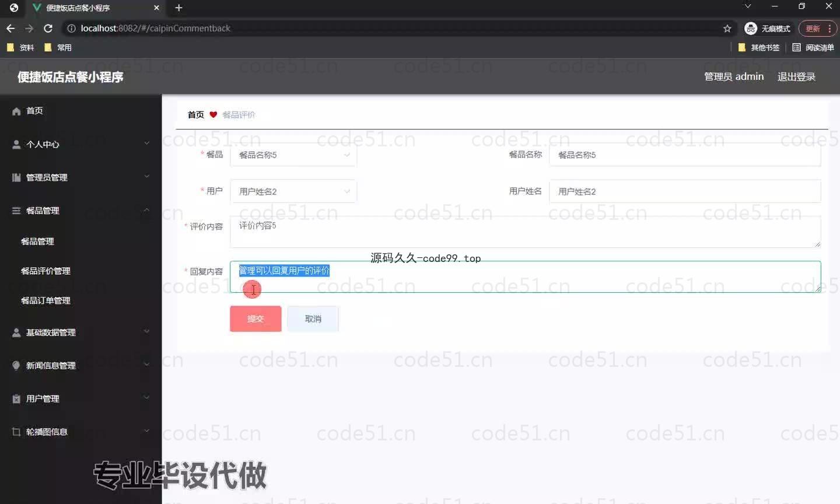Click the 首页 breadcrumb link

pyautogui.click(x=196, y=114)
